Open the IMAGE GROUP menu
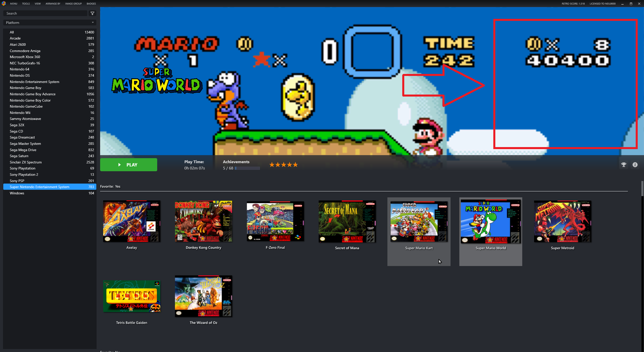 pos(73,4)
